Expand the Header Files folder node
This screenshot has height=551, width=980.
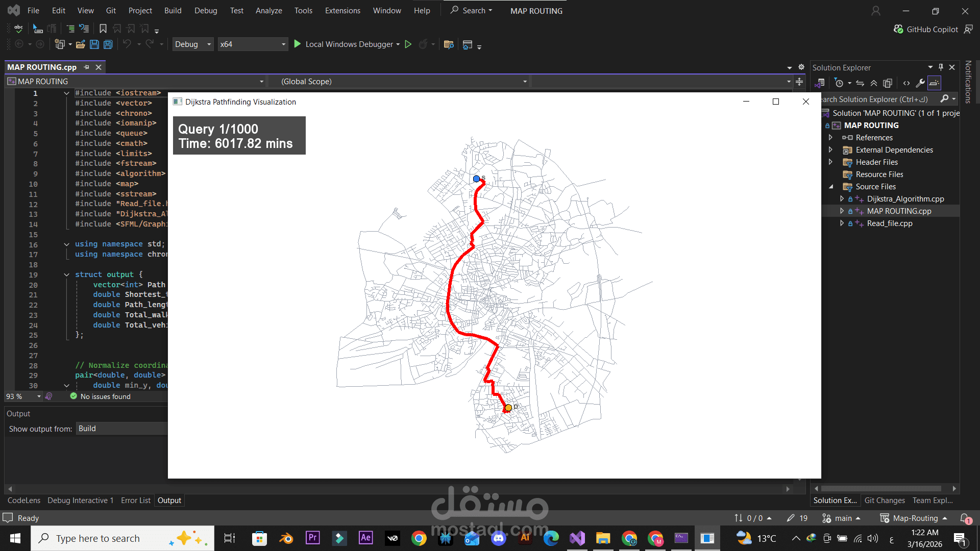(x=830, y=162)
